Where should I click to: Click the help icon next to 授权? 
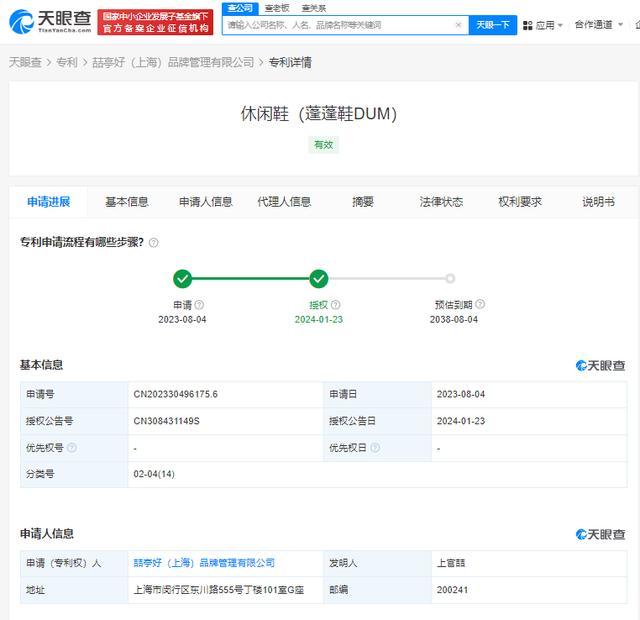(x=335, y=305)
